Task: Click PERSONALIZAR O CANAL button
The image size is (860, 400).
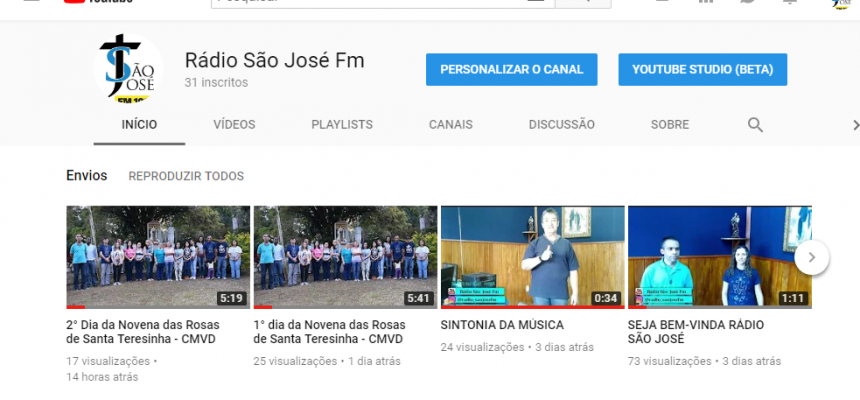Action: (x=512, y=70)
